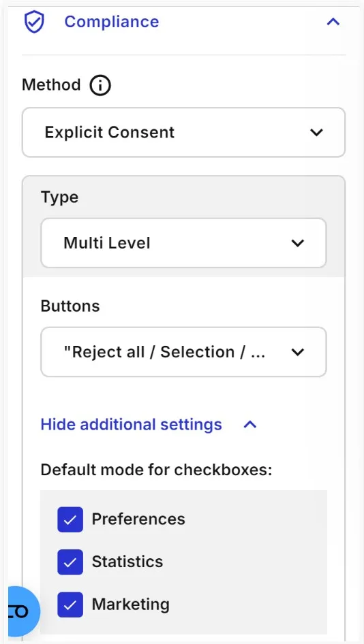The width and height of the screenshot is (364, 644).
Task: Click chevron next to Hide additional settings
Action: click(250, 424)
